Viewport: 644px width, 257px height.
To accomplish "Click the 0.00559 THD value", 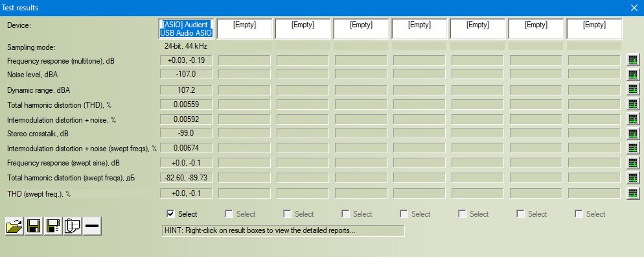I will click(x=186, y=104).
